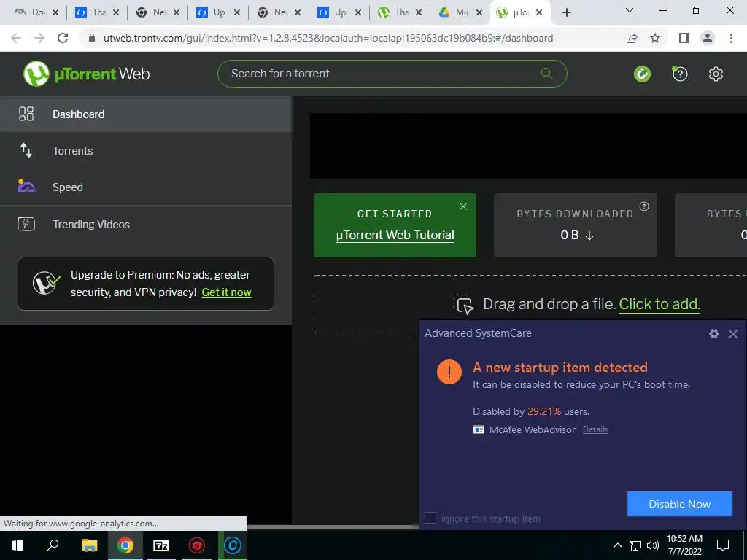This screenshot has height=560, width=747.
Task: Click the drag and drop file icon
Action: [463, 304]
